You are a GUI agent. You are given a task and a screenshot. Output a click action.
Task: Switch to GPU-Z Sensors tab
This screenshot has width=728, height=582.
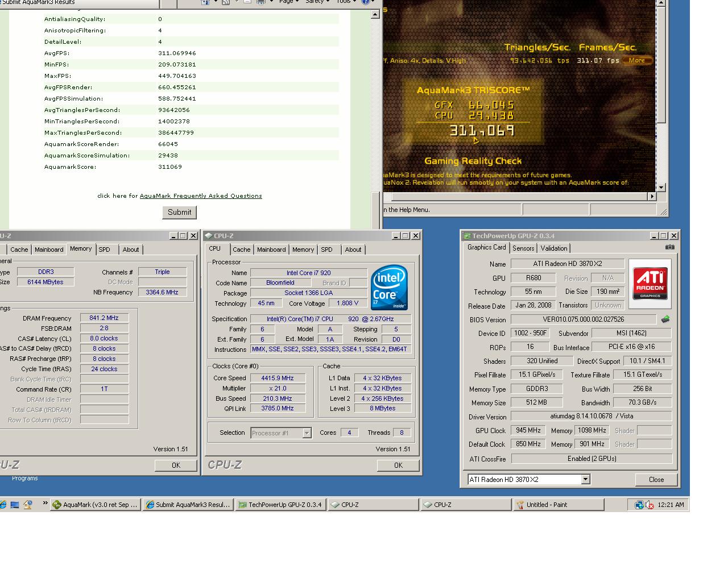click(x=523, y=248)
